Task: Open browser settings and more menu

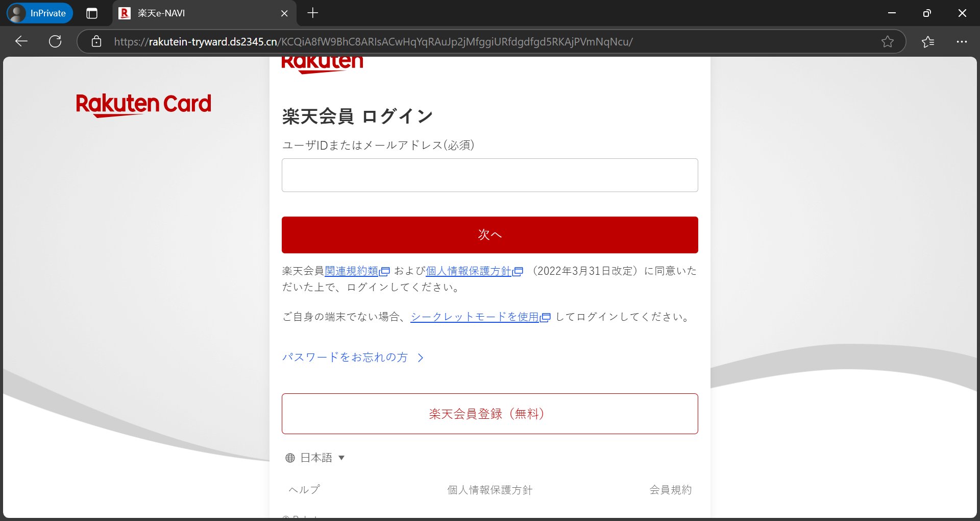Action: [x=962, y=41]
